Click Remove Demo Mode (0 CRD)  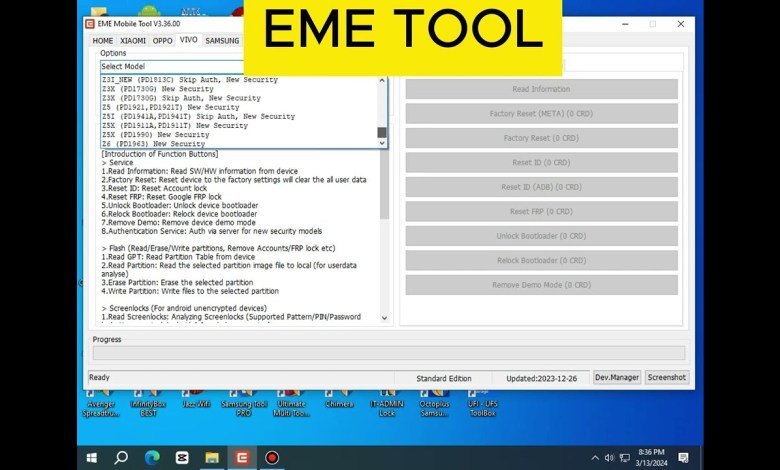point(541,285)
